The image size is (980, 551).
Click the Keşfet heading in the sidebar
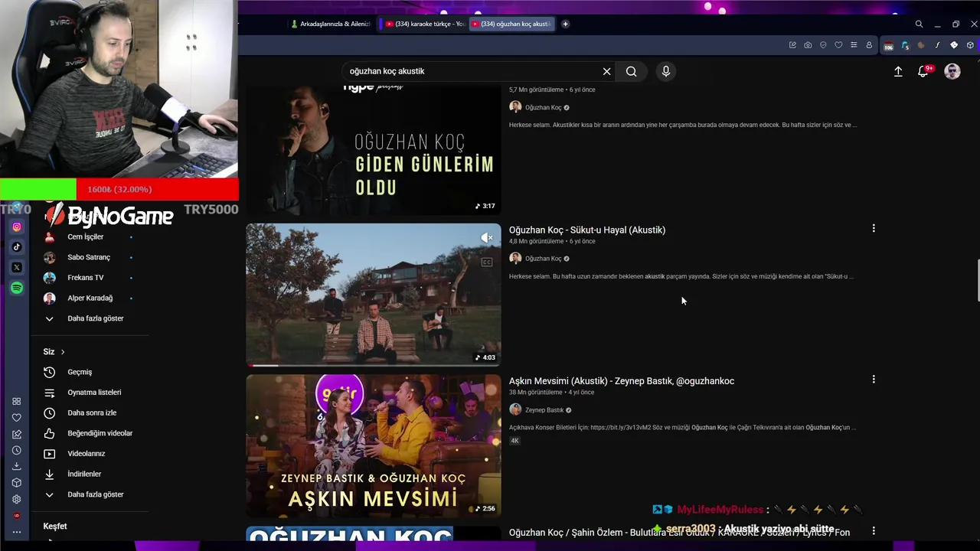point(55,527)
